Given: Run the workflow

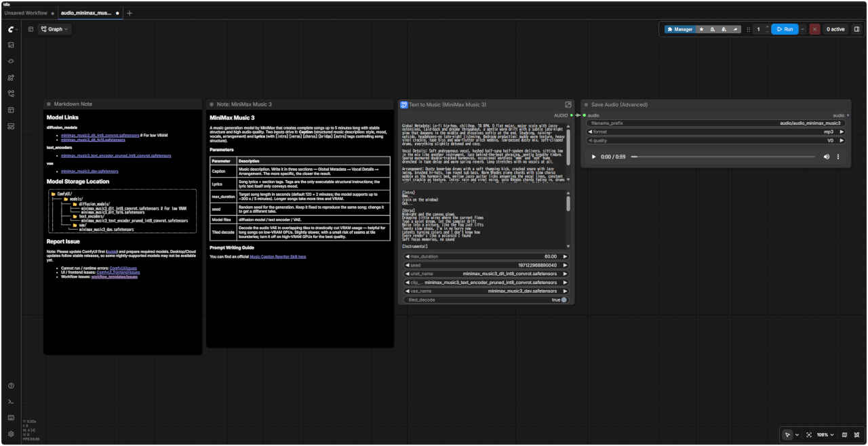Looking at the screenshot, I should pos(785,29).
